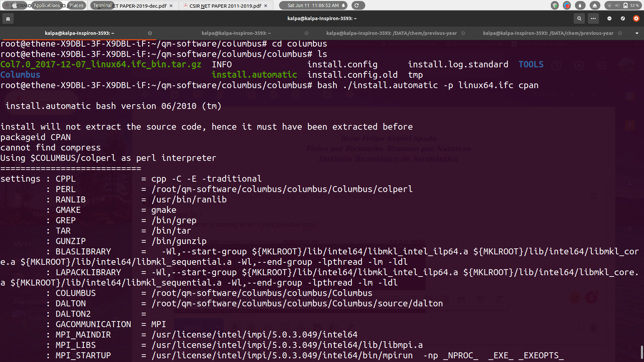Click the install.log.standard file name

(458, 64)
